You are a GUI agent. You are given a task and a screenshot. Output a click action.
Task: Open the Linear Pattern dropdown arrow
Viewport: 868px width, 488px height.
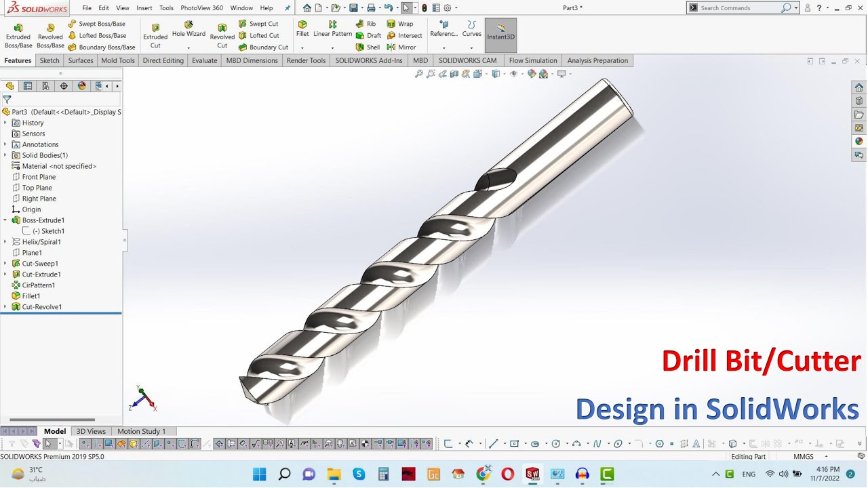[x=332, y=48]
